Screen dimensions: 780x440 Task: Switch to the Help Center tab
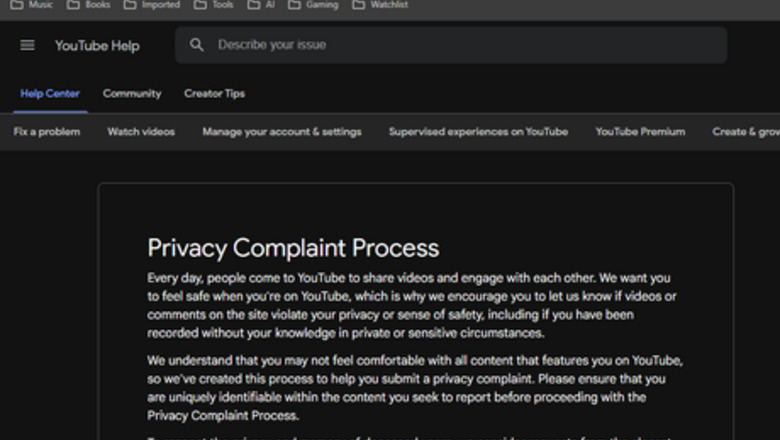tap(50, 94)
